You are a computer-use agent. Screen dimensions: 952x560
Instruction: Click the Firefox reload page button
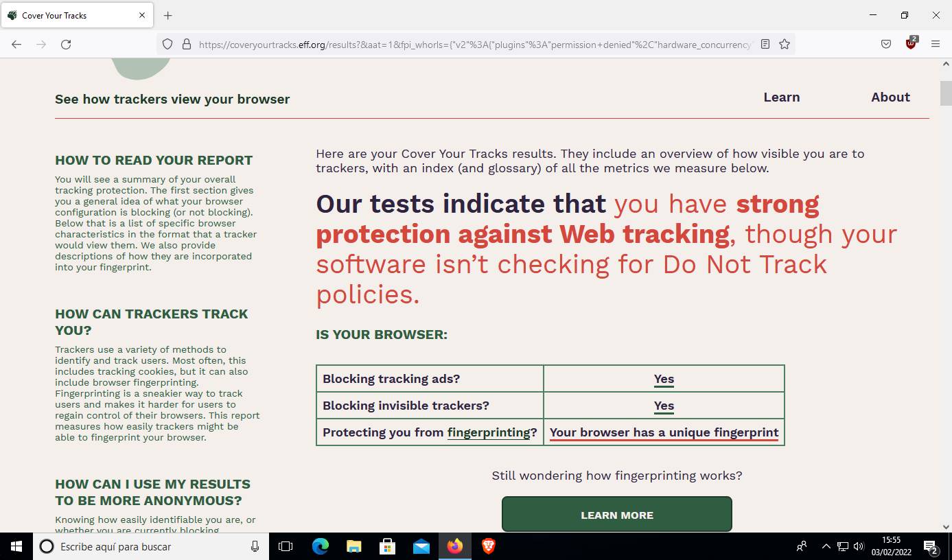tap(66, 45)
